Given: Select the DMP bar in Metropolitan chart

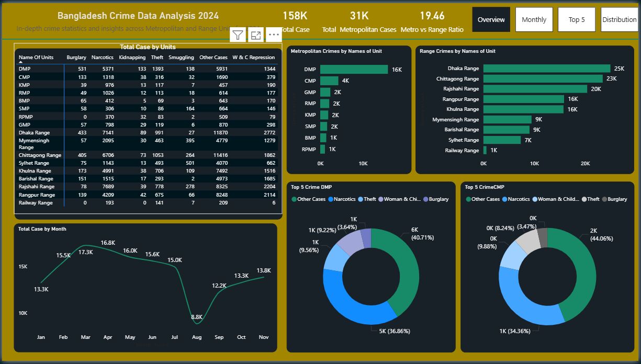Looking at the screenshot, I should coord(354,69).
